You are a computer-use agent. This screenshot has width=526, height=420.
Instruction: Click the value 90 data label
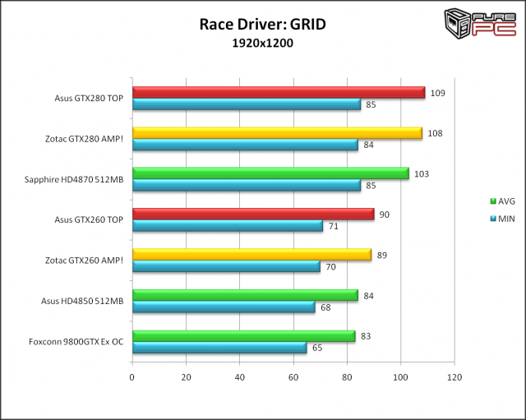385,215
